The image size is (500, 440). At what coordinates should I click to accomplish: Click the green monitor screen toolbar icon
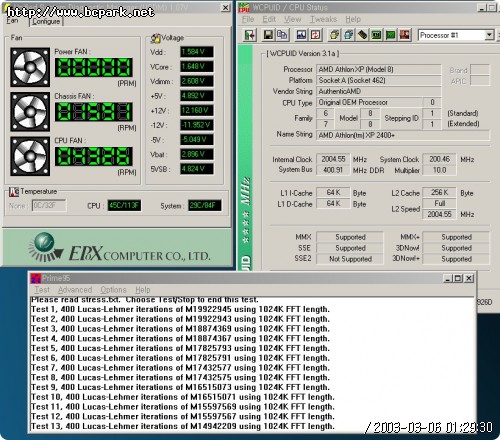pos(391,35)
